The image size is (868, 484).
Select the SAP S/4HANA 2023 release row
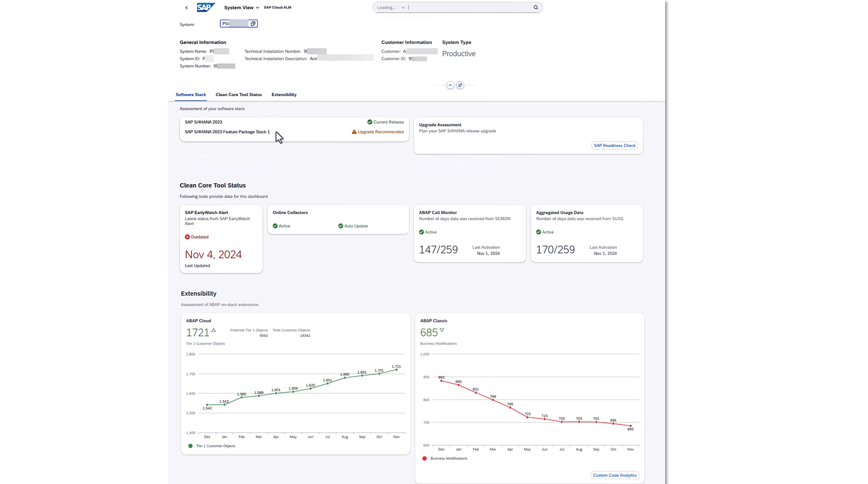(294, 122)
